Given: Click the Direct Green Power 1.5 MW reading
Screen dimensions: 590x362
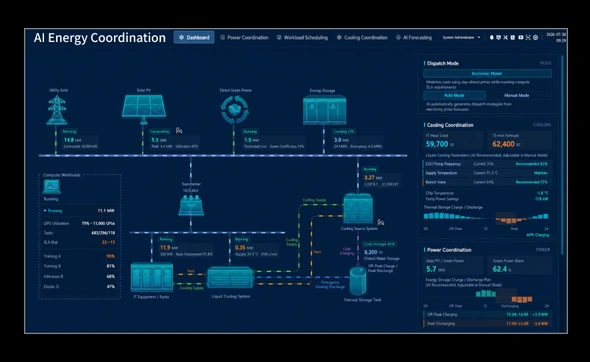Looking at the screenshot, I should click(251, 140).
